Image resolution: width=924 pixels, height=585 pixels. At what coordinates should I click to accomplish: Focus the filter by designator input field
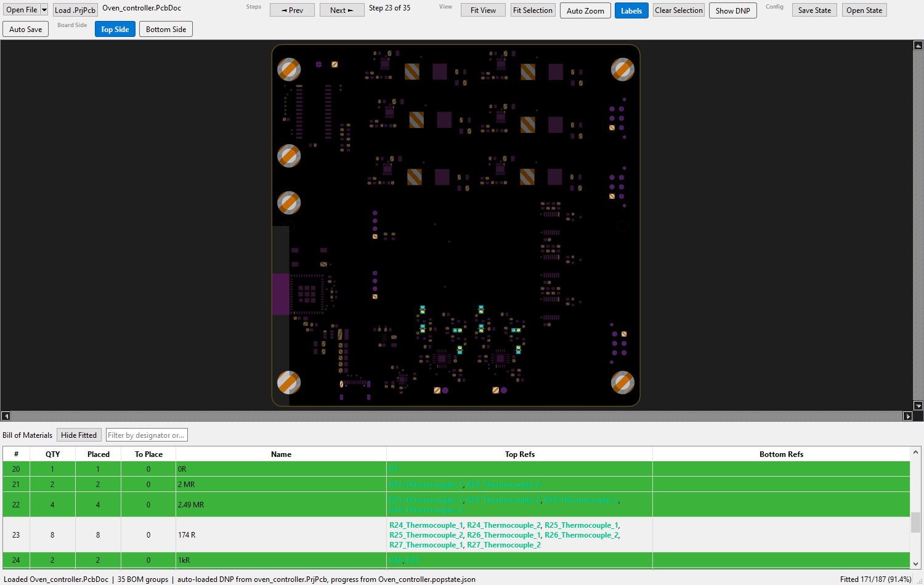(147, 435)
